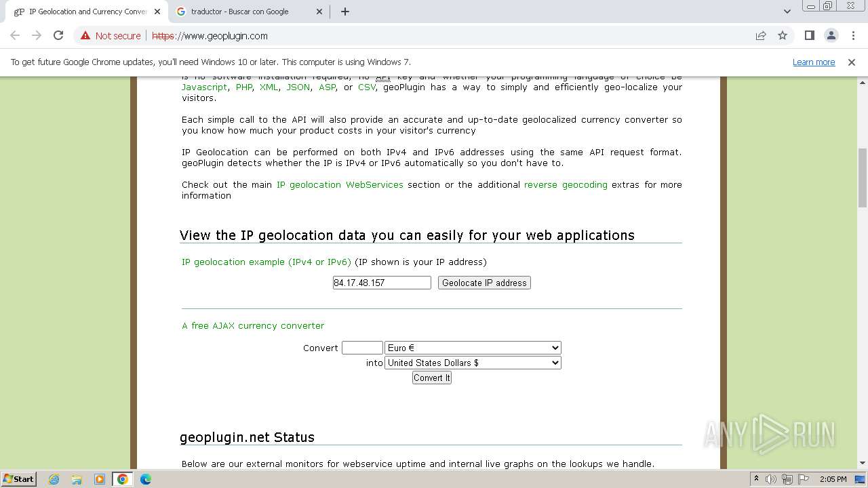Open a new tab with plus
Screen dimensions: 868x488
tap(345, 12)
